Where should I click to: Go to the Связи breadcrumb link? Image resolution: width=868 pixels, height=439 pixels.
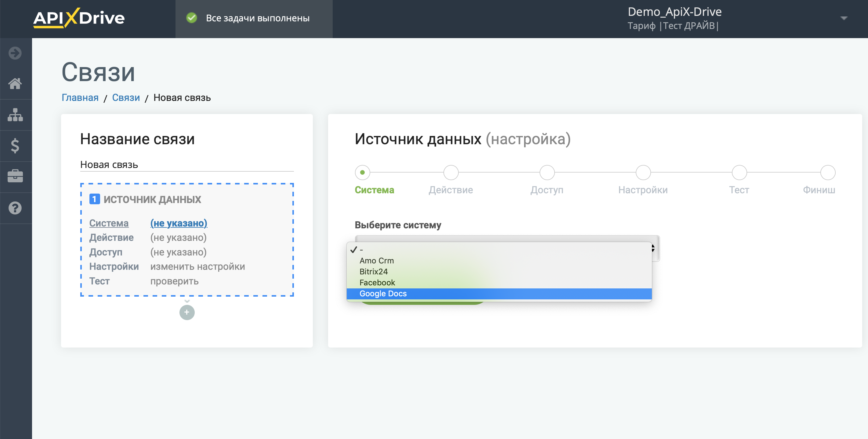pos(126,98)
